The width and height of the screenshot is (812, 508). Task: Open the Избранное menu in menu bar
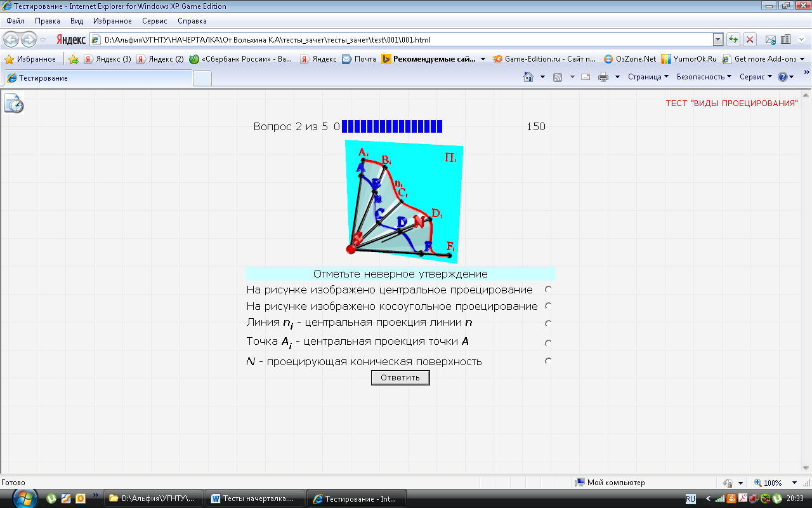pos(112,21)
